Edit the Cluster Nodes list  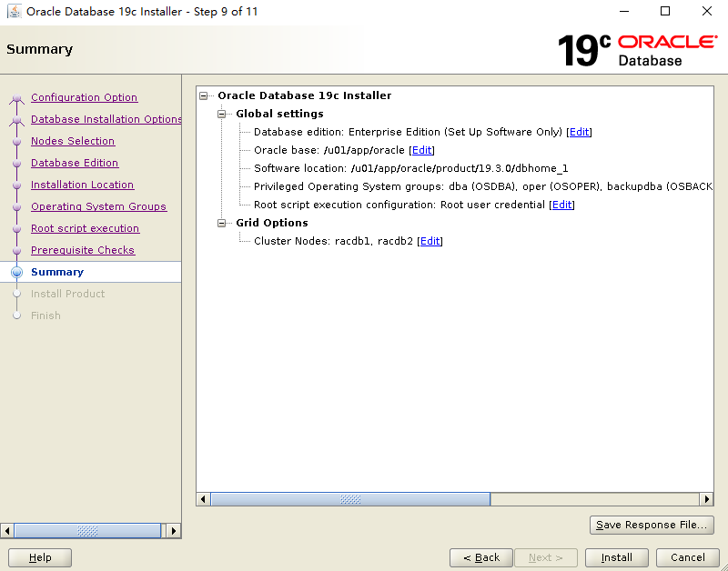pos(430,241)
